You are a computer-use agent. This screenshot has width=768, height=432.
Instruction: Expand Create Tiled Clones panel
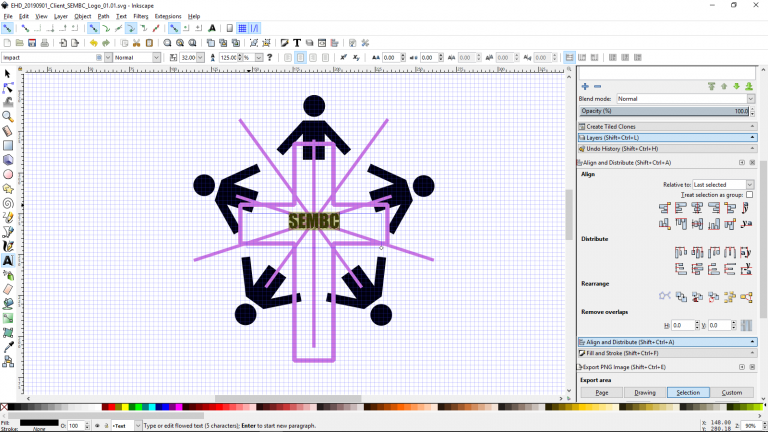click(x=668, y=126)
